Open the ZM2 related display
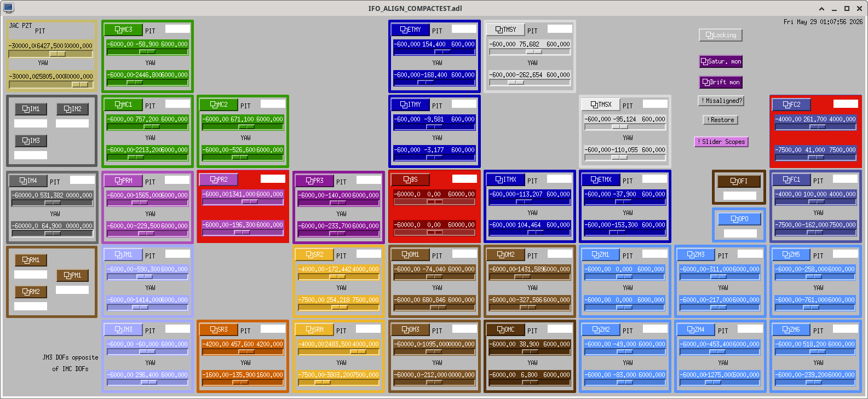The width and height of the screenshot is (868, 399). (x=601, y=329)
